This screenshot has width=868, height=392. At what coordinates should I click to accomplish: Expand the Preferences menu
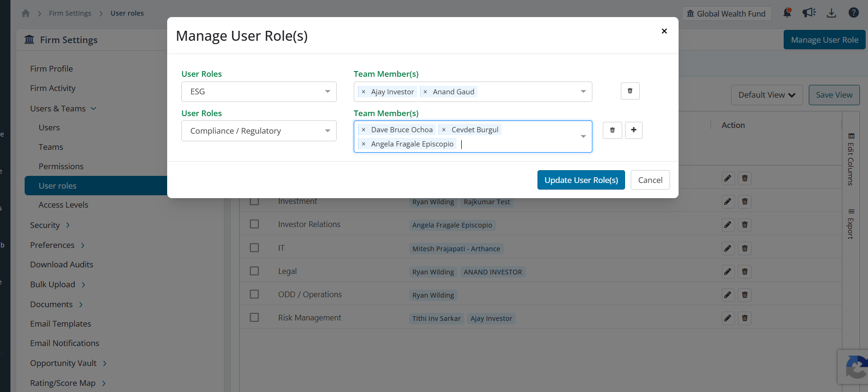point(57,245)
